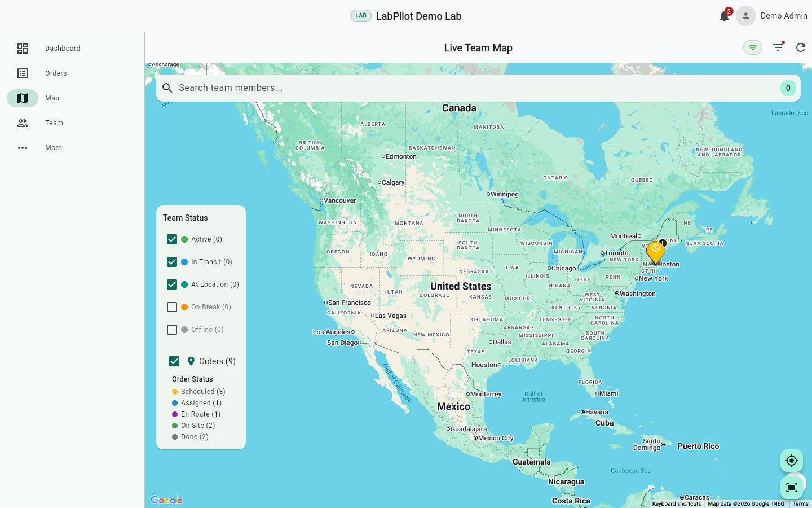Click the Orders location pin icon

(x=191, y=361)
